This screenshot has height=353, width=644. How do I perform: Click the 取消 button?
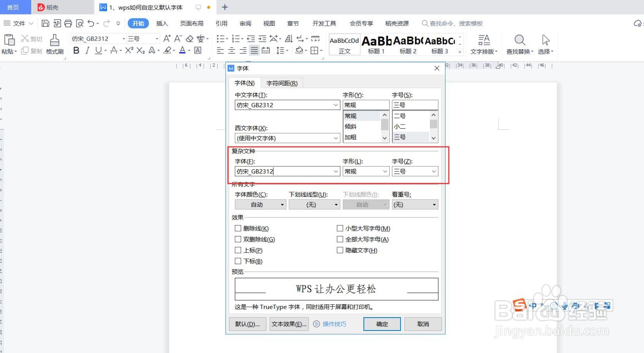(x=423, y=324)
